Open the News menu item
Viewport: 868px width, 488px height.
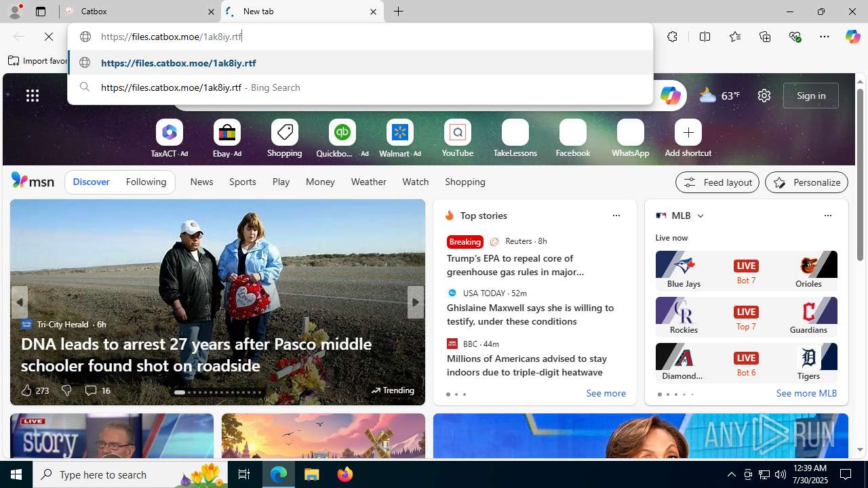pyautogui.click(x=201, y=182)
